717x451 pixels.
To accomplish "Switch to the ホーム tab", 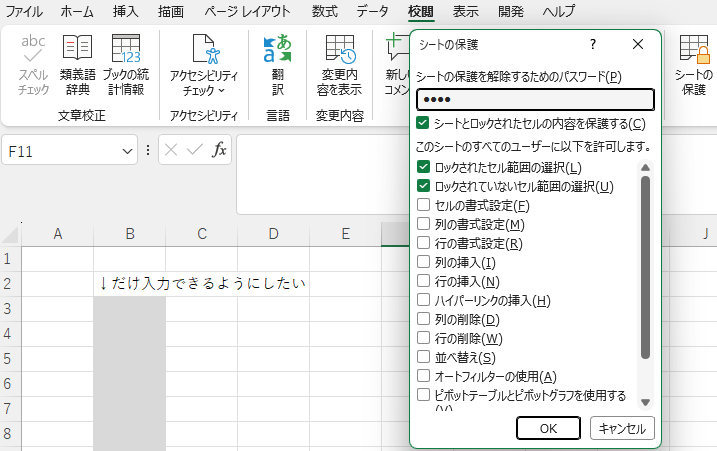I will [77, 11].
